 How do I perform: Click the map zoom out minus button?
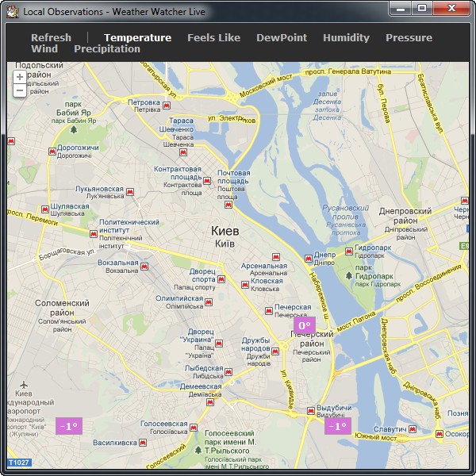pyautogui.click(x=20, y=90)
